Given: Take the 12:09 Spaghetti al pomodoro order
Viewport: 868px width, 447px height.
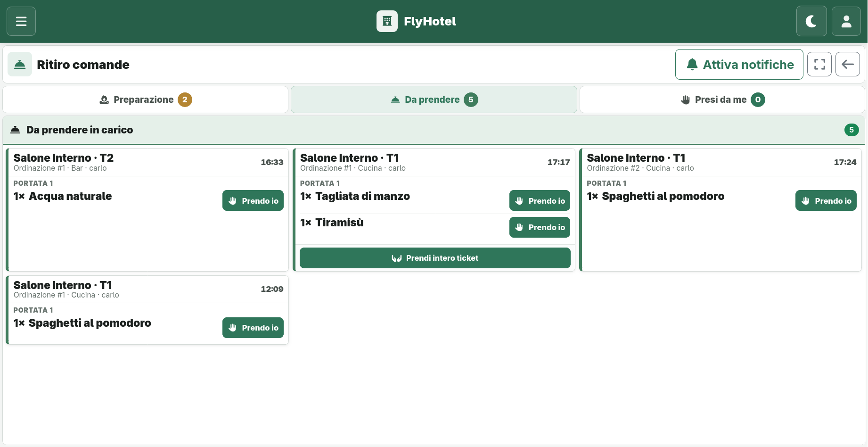Looking at the screenshot, I should pos(253,328).
